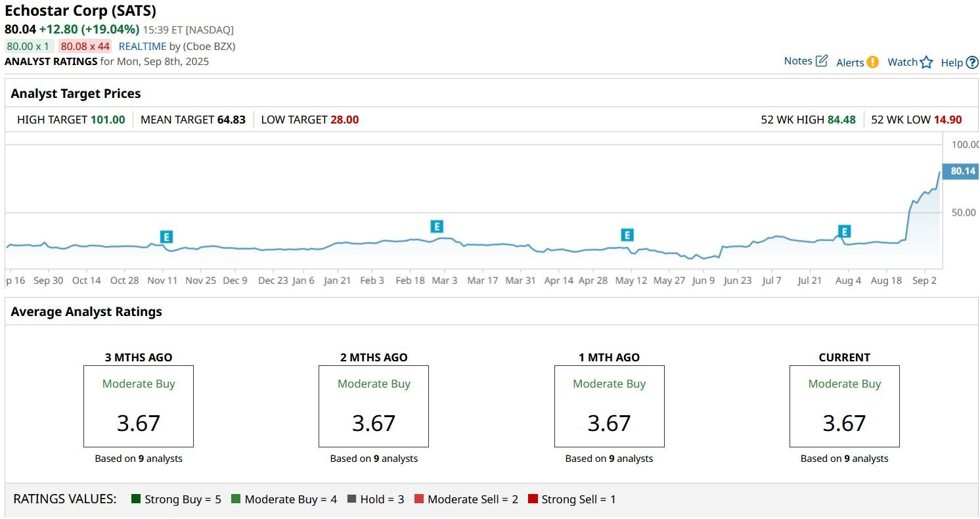
Task: Click the Oct 14 date on chart axis
Action: tap(87, 281)
